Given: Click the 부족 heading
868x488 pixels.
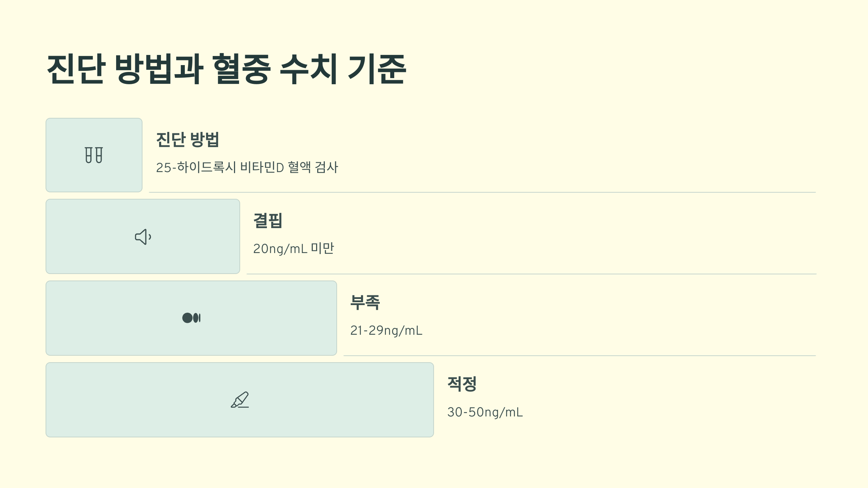Looking at the screenshot, I should coord(365,302).
